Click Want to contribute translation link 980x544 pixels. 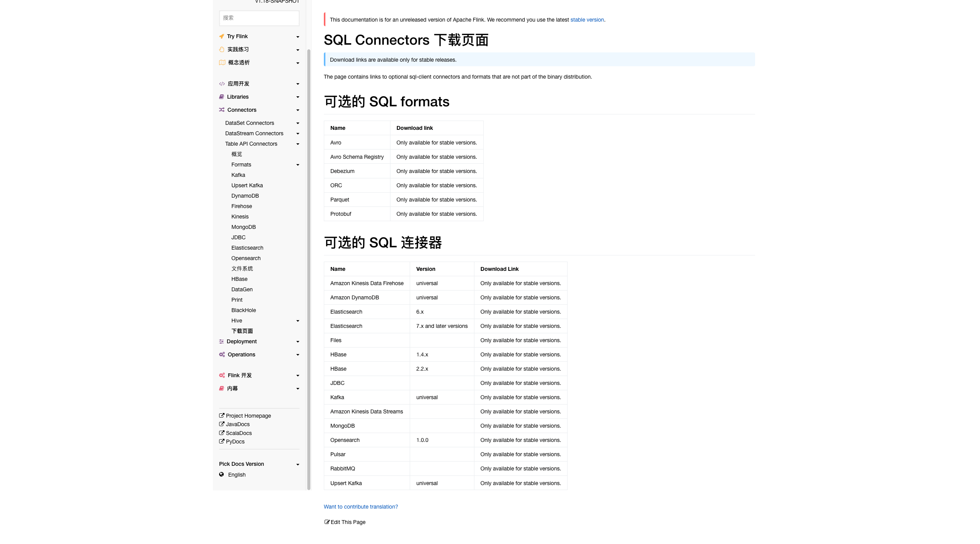[361, 507]
